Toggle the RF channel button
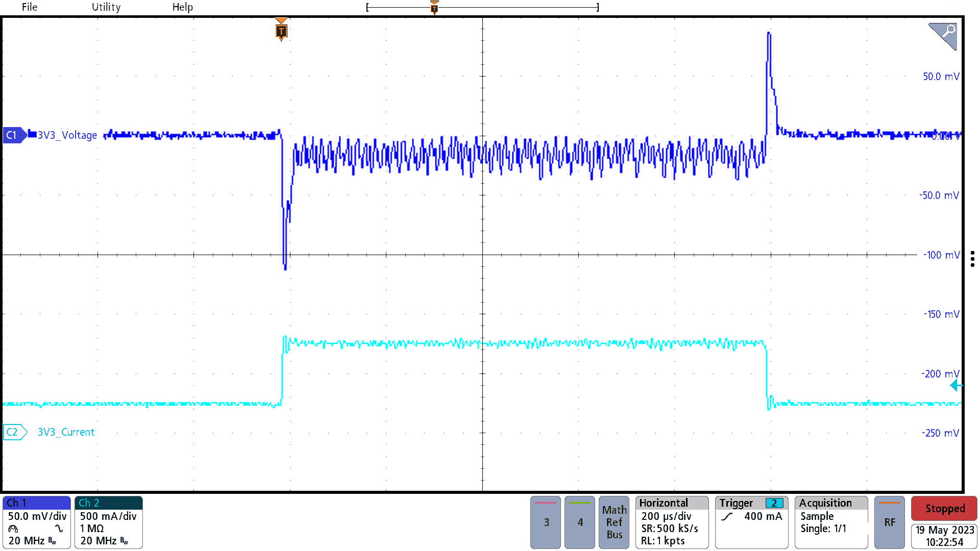Image resolution: width=980 pixels, height=551 pixels. coord(889,522)
